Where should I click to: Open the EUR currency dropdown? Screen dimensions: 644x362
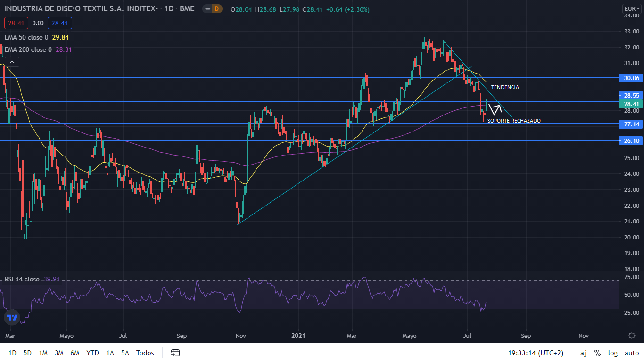[631, 8]
